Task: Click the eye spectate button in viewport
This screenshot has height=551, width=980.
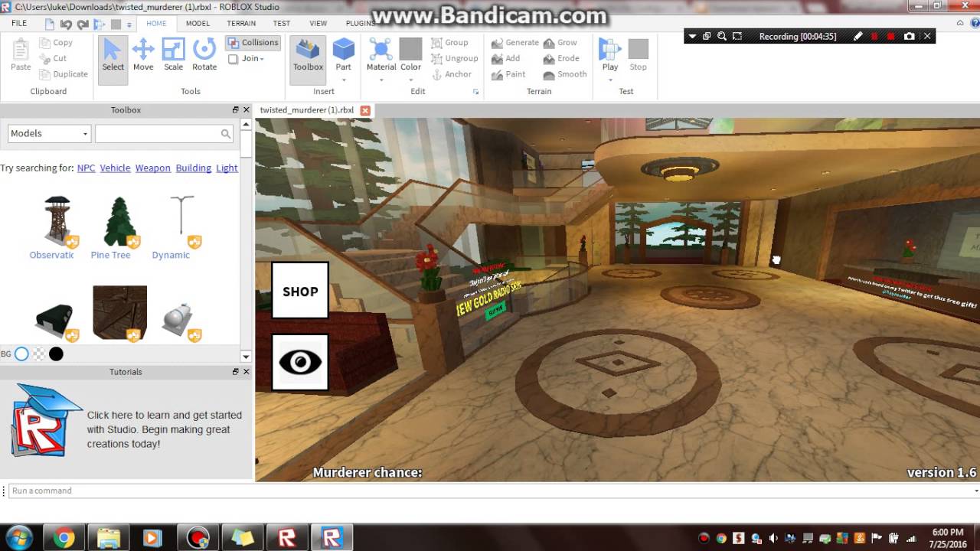Action: coord(300,362)
